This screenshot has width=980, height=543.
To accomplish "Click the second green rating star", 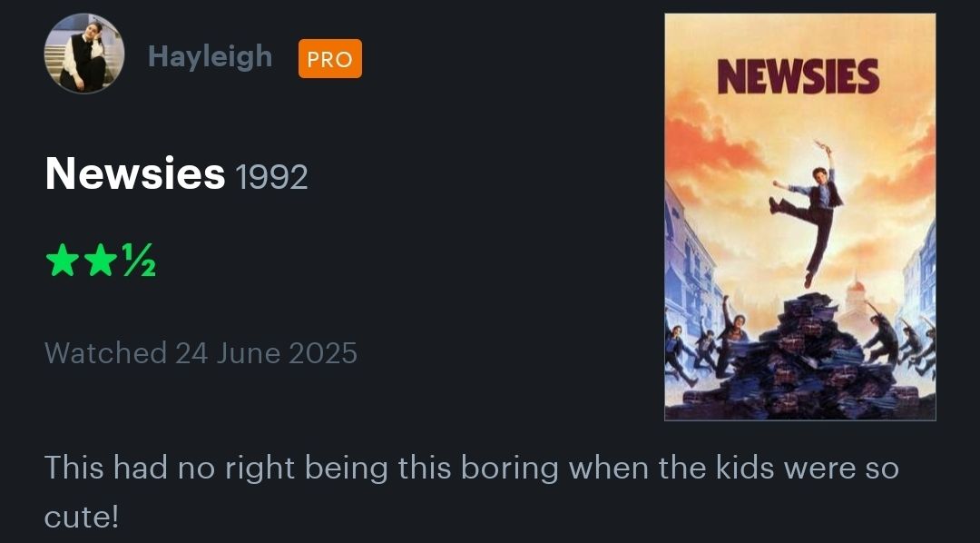I will [99, 262].
